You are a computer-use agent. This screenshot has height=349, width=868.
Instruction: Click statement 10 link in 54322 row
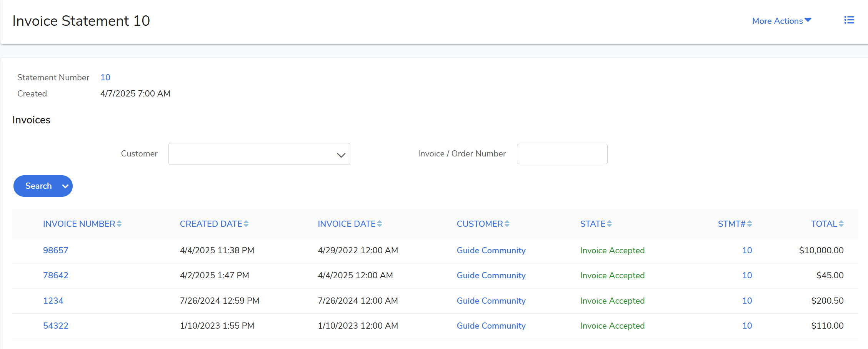tap(747, 326)
